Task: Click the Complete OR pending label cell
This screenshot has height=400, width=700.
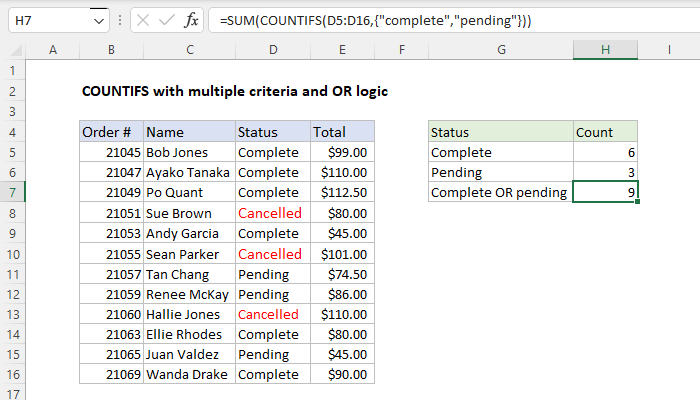Action: click(x=501, y=193)
